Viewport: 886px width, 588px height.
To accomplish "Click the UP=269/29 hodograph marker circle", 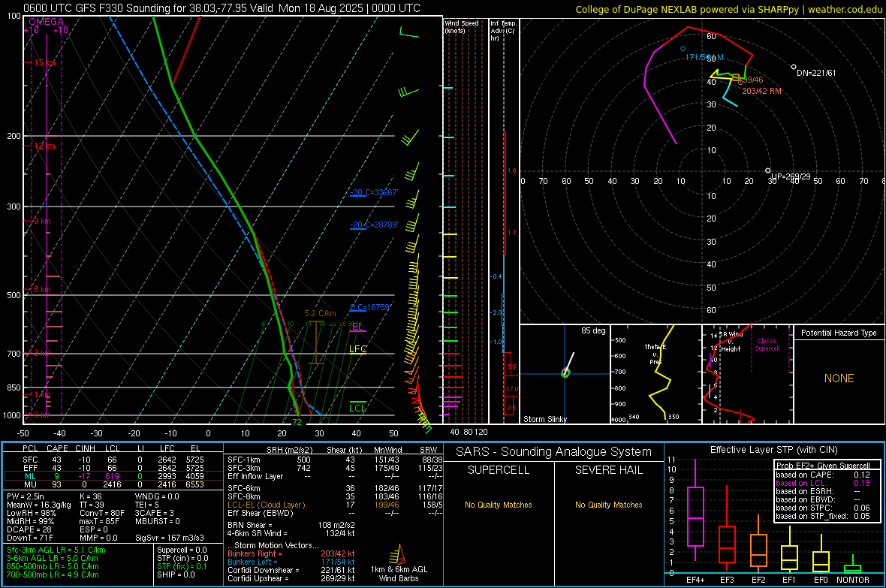I will point(767,170).
